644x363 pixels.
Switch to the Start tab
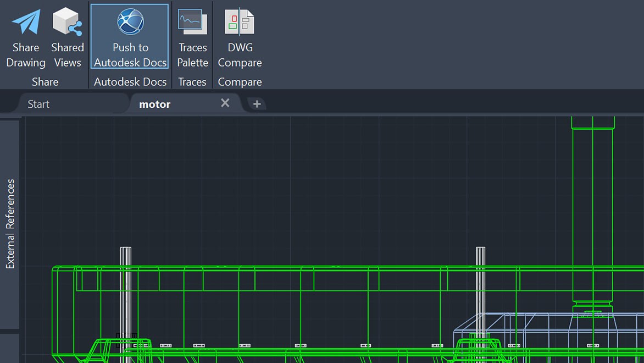point(38,103)
